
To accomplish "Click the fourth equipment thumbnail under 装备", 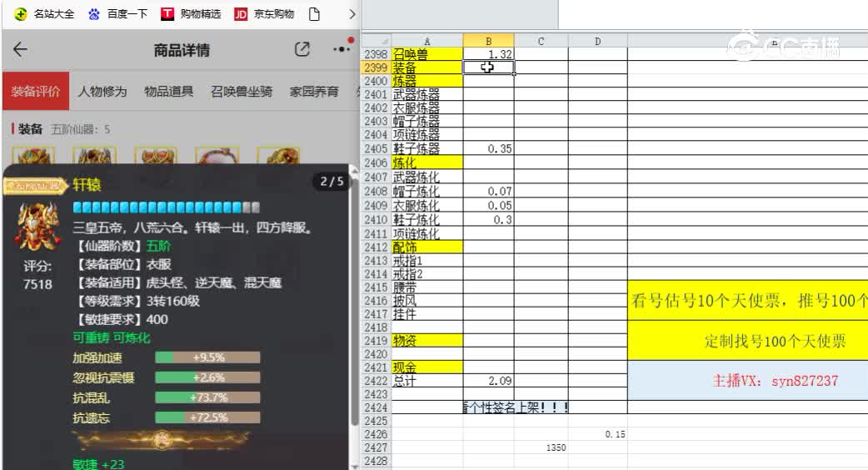I will point(217,155).
